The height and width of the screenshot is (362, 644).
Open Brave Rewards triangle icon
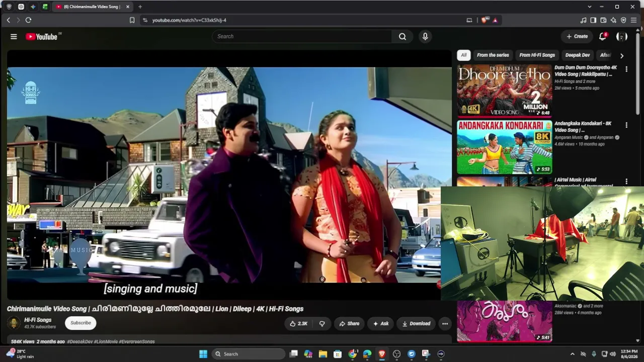(x=495, y=20)
